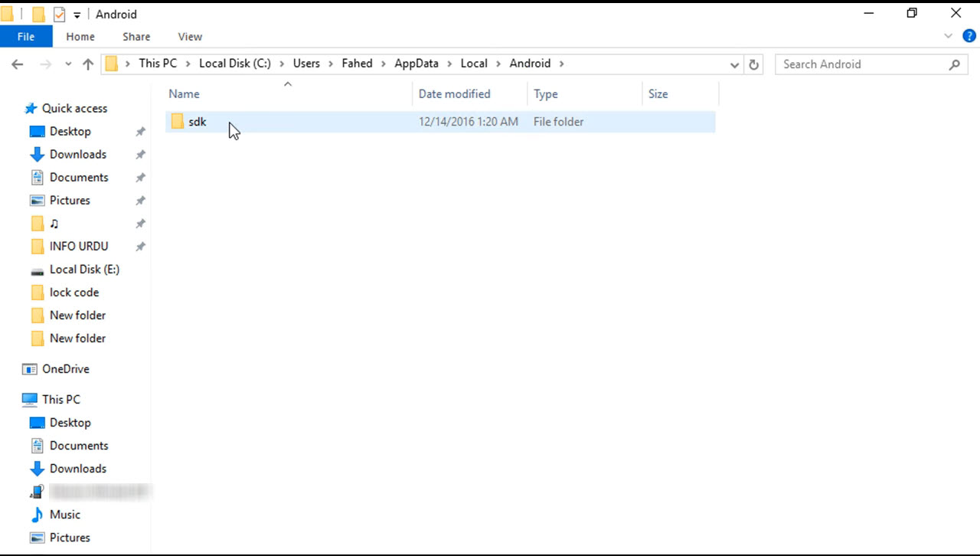Open Music under This PC

(x=65, y=515)
